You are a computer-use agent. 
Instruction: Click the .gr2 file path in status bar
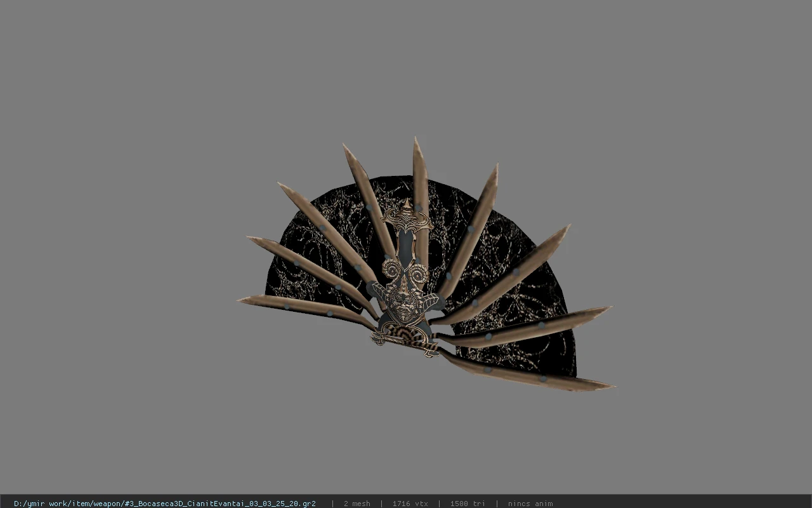[x=165, y=504]
